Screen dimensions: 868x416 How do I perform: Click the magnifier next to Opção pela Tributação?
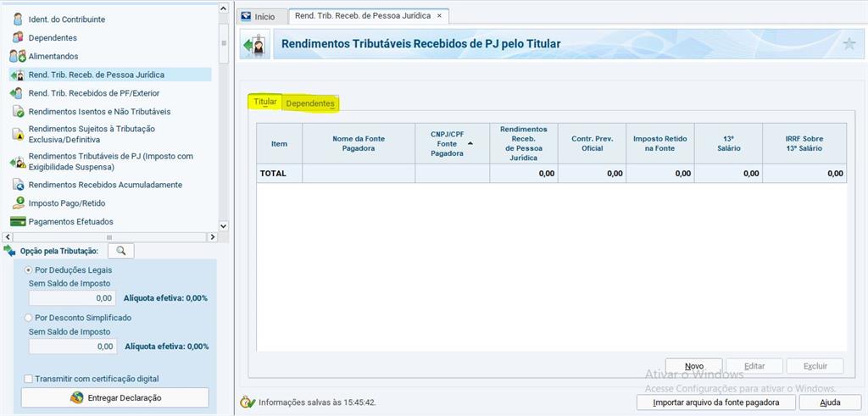[120, 251]
